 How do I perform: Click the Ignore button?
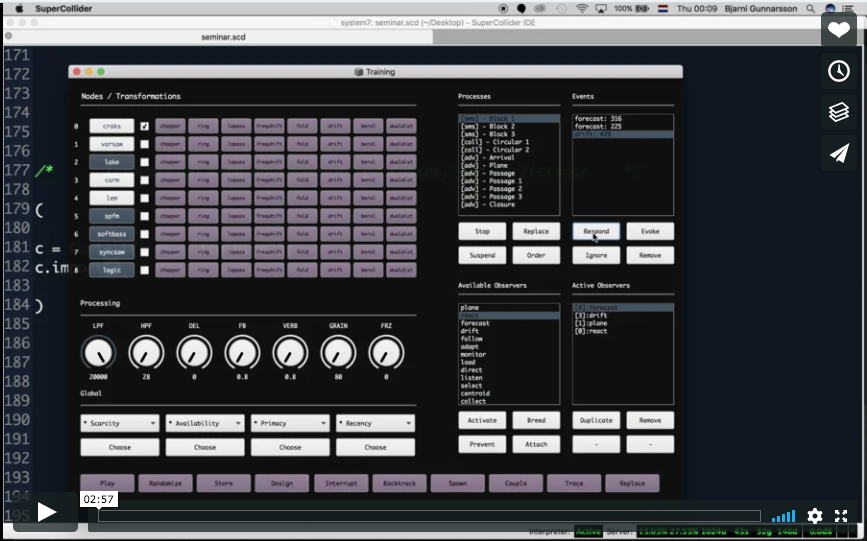point(596,255)
